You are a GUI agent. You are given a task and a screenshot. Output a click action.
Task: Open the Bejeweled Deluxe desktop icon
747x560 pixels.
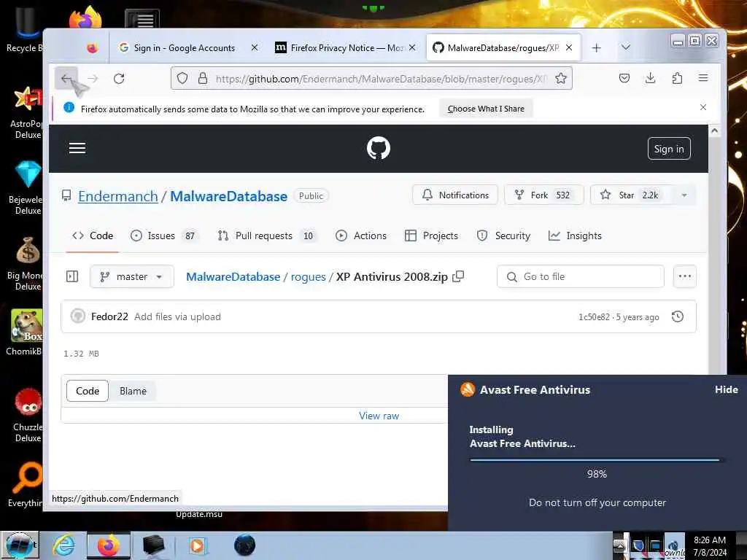coord(26,187)
